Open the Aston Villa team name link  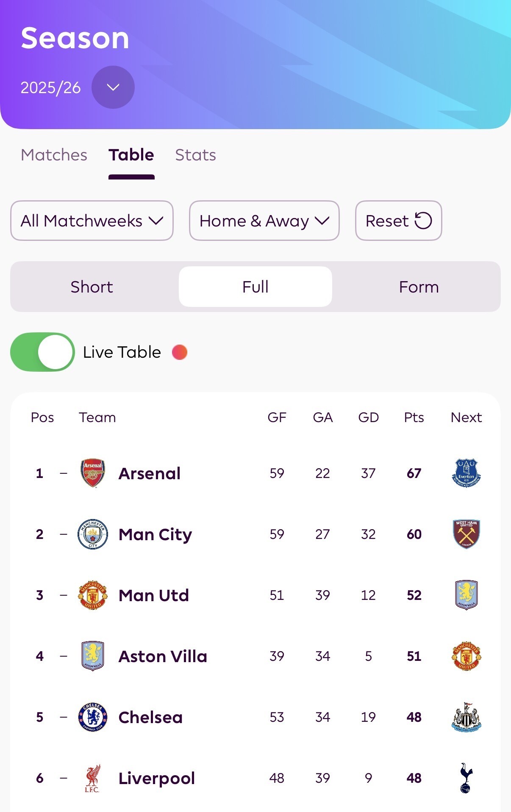coord(163,656)
